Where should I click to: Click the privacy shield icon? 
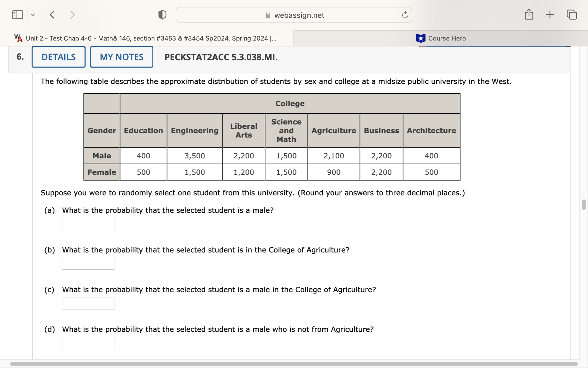pyautogui.click(x=162, y=15)
